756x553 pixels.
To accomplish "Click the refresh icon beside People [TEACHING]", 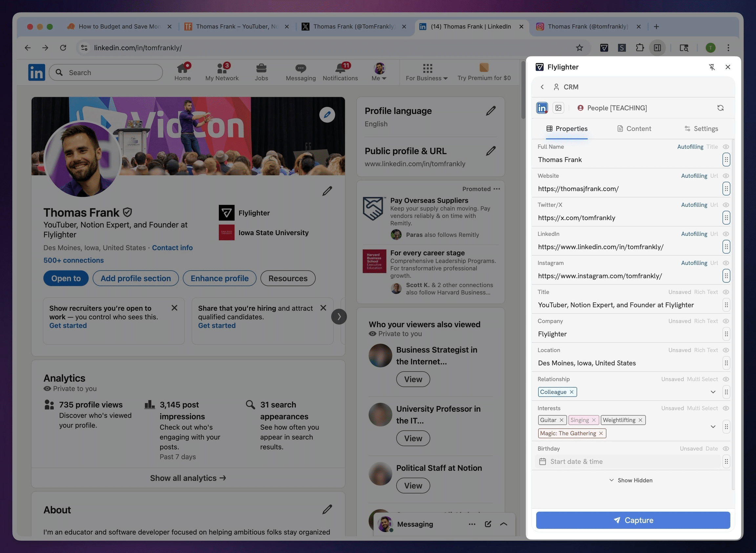I will (x=720, y=108).
